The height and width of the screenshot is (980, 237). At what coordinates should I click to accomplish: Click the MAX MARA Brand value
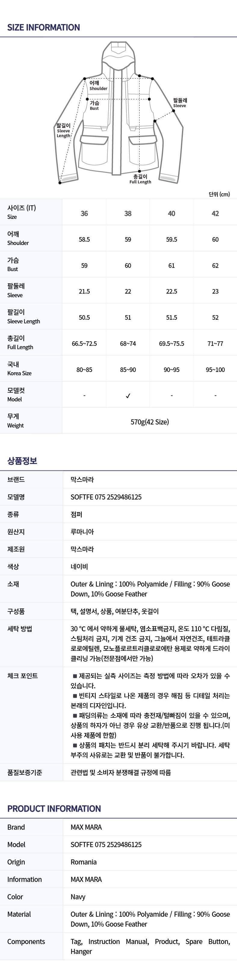[86, 827]
